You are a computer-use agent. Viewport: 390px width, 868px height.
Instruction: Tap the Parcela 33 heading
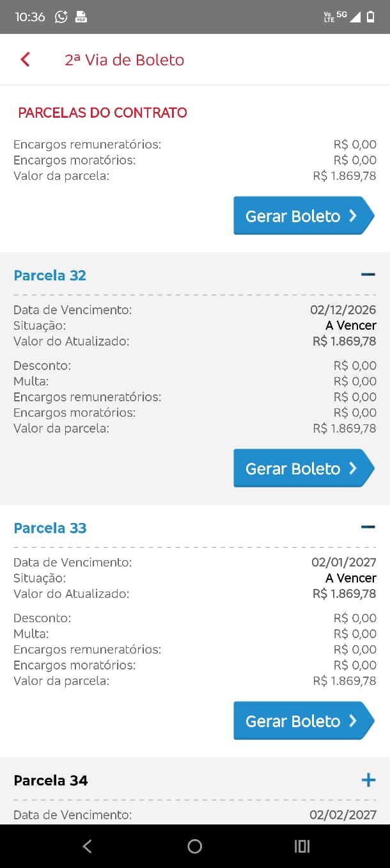50,528
